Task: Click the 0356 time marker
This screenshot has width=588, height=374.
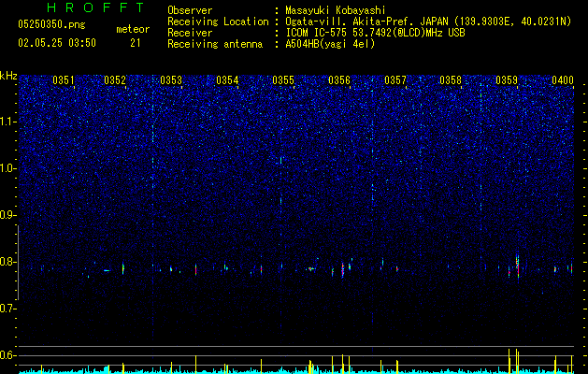Action: pyautogui.click(x=339, y=80)
